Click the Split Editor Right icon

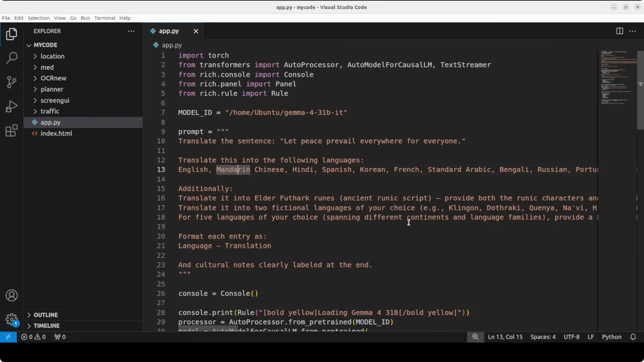point(619,31)
